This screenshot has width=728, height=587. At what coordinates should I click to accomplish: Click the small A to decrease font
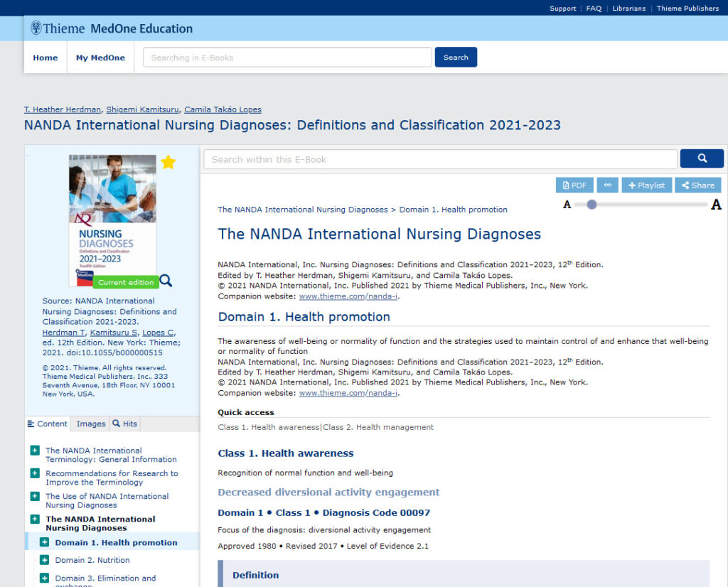(x=567, y=205)
